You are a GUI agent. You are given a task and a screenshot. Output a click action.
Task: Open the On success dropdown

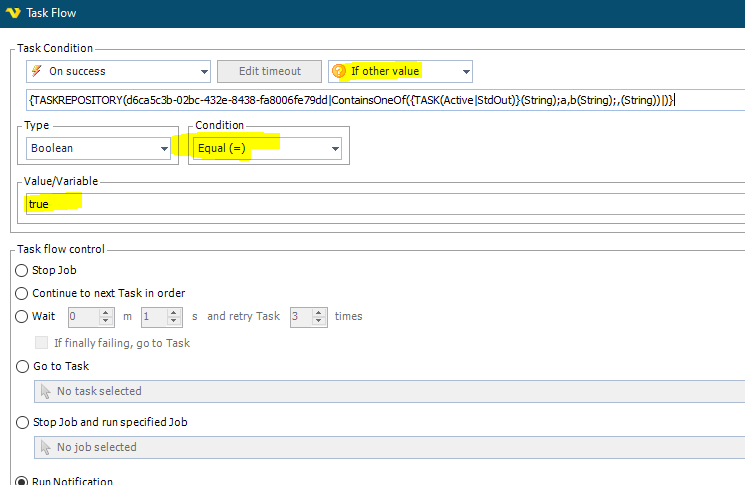click(x=204, y=71)
